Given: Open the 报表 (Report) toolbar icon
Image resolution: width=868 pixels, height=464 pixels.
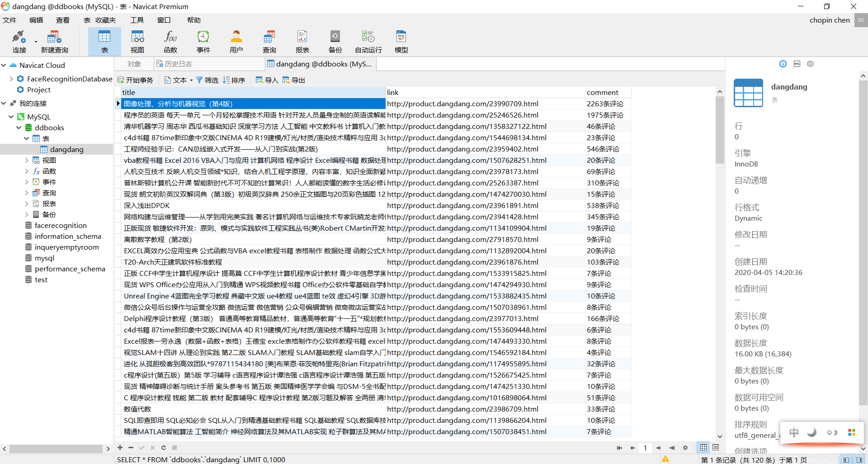Looking at the screenshot, I should click(302, 42).
